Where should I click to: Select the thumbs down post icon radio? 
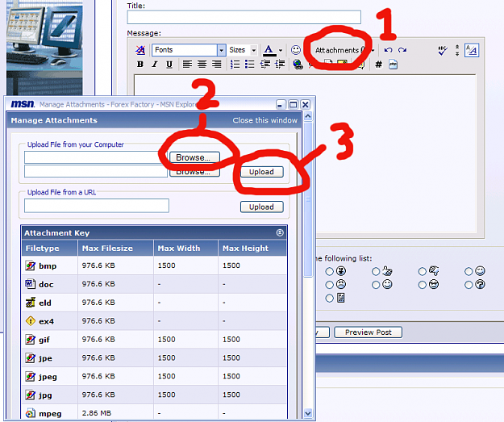(422, 271)
